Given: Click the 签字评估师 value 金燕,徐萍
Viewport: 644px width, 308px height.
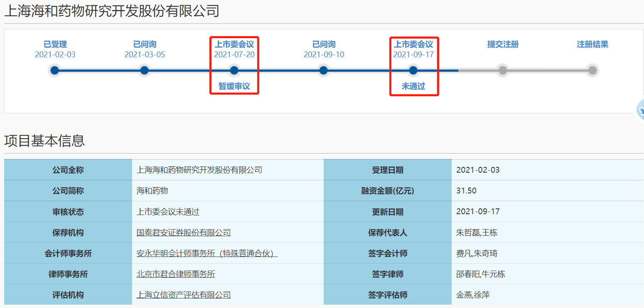Looking at the screenshot, I should [x=473, y=295].
